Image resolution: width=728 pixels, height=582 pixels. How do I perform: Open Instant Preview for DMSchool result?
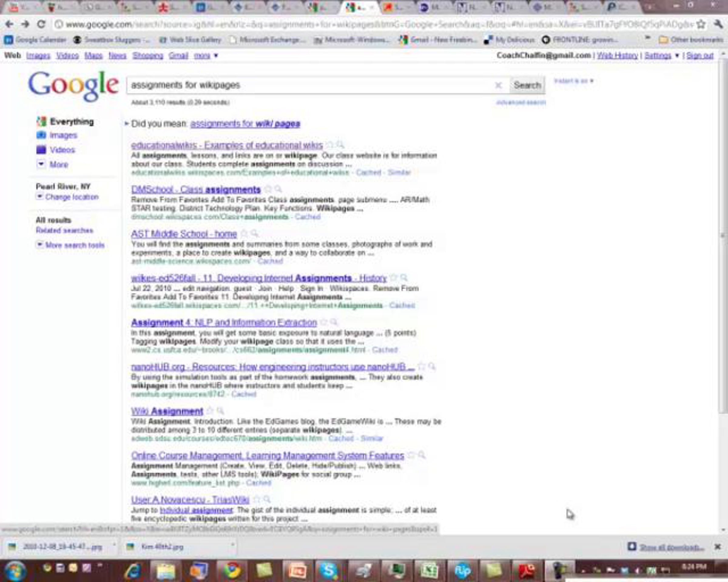(278, 189)
